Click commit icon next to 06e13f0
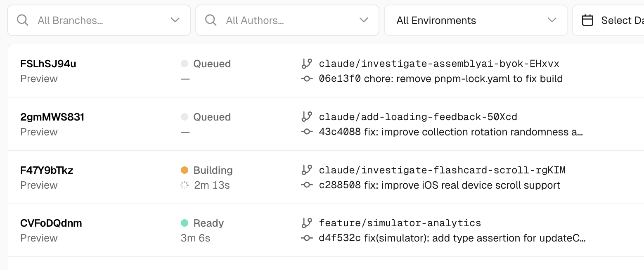The image size is (644, 270). point(306,79)
